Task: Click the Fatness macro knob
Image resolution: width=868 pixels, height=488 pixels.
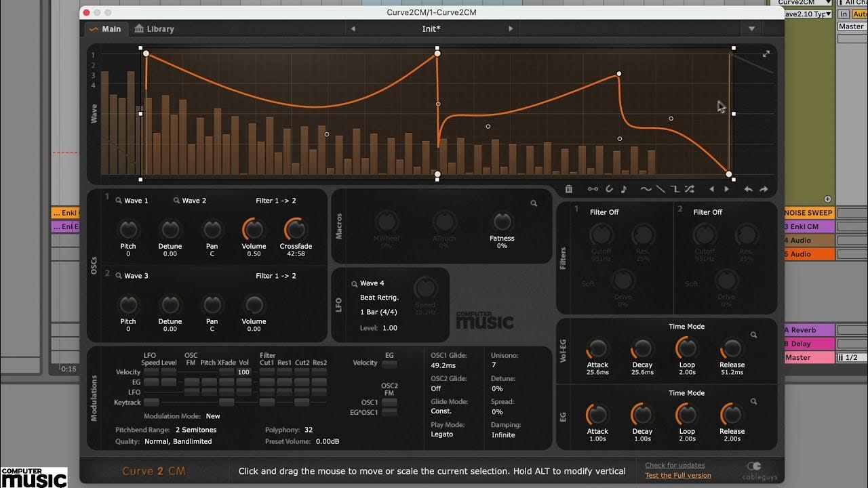Action: 502,221
